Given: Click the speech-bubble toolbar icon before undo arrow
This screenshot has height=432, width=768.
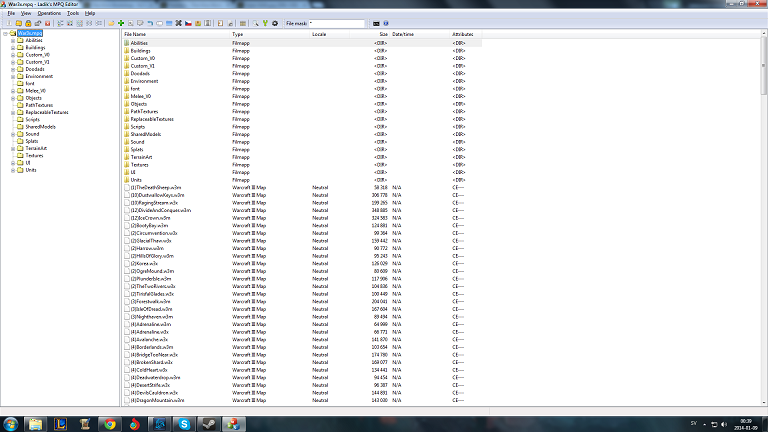Looking at the screenshot, I should click(140, 23).
